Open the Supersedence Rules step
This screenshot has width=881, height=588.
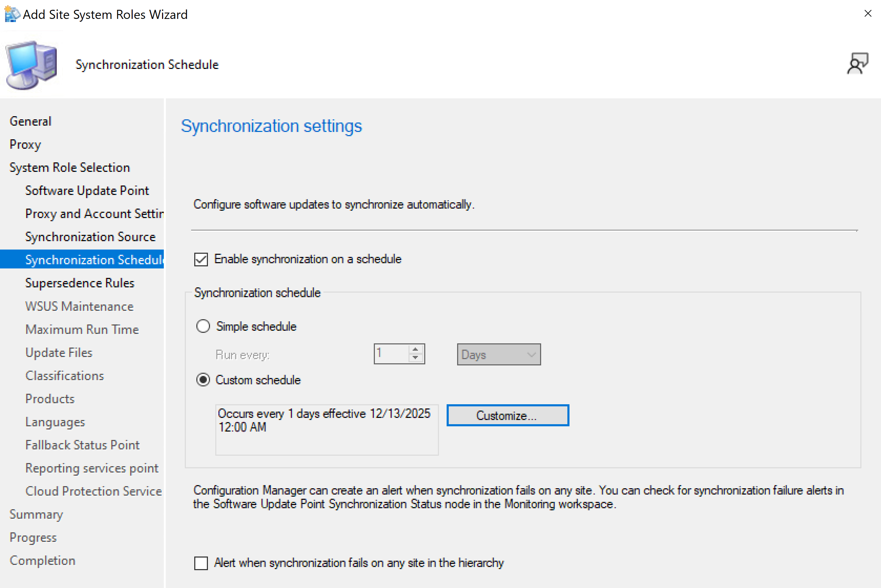click(x=80, y=283)
